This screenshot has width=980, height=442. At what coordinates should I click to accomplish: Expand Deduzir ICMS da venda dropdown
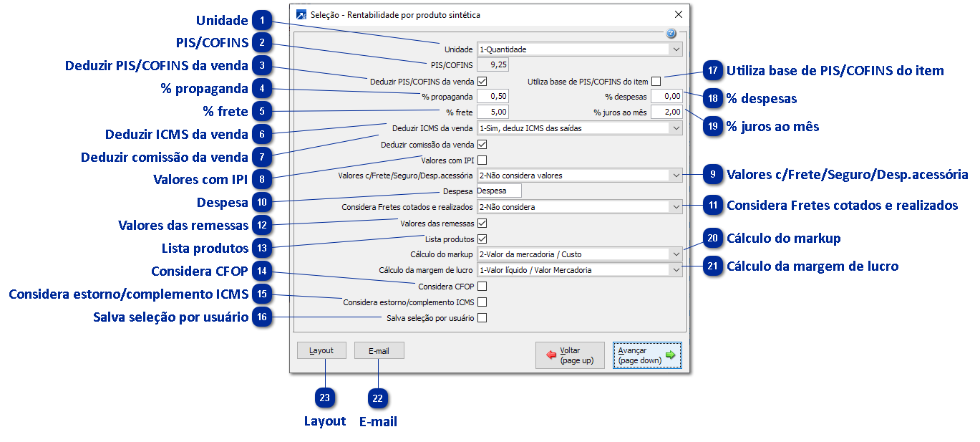point(579,128)
